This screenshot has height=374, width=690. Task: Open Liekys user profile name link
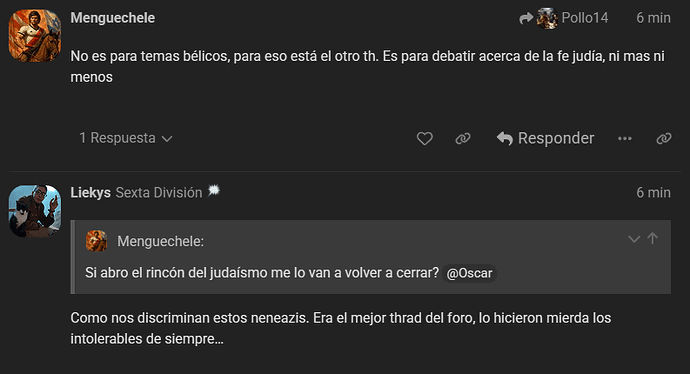(x=91, y=193)
